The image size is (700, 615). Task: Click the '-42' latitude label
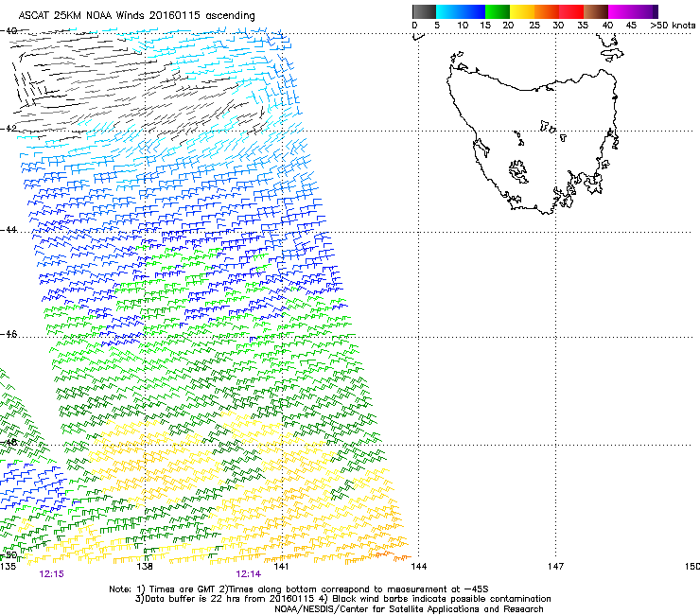coord(9,129)
